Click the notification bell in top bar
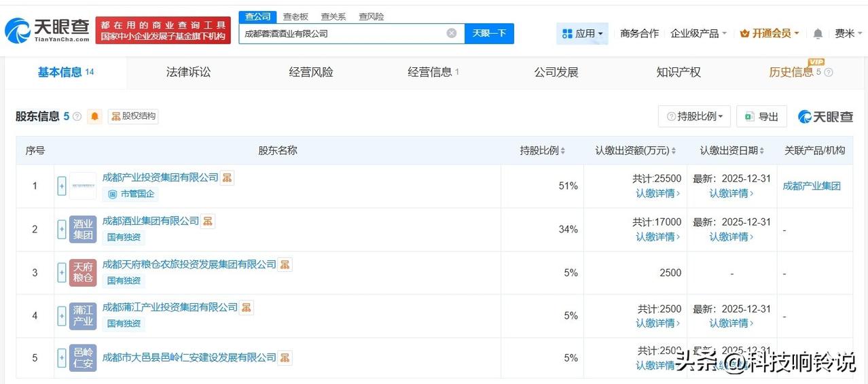 click(x=818, y=33)
